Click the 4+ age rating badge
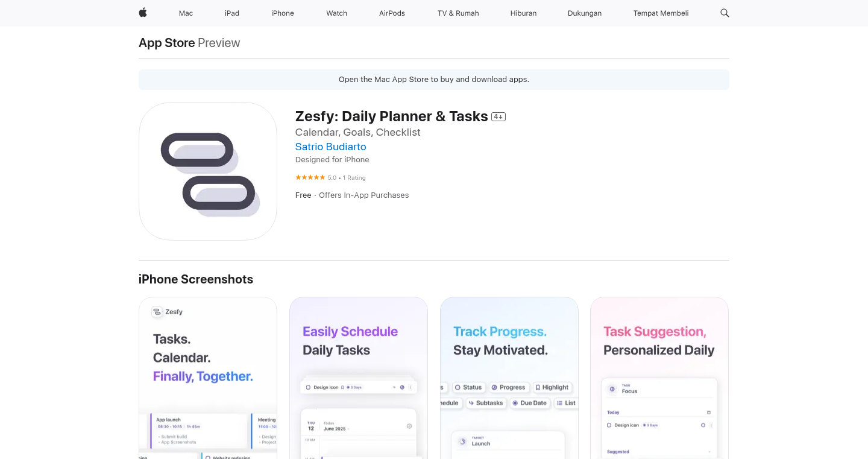The width and height of the screenshot is (868, 459). tap(498, 117)
